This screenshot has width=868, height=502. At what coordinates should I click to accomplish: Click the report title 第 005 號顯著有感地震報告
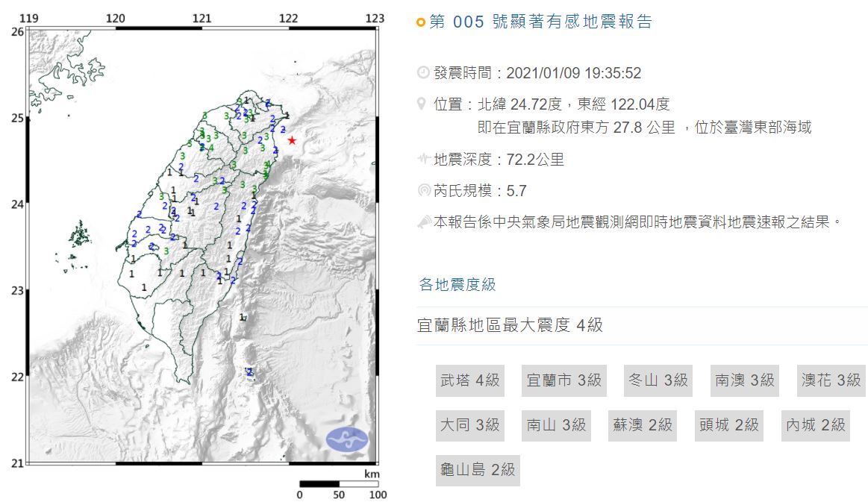(541, 22)
